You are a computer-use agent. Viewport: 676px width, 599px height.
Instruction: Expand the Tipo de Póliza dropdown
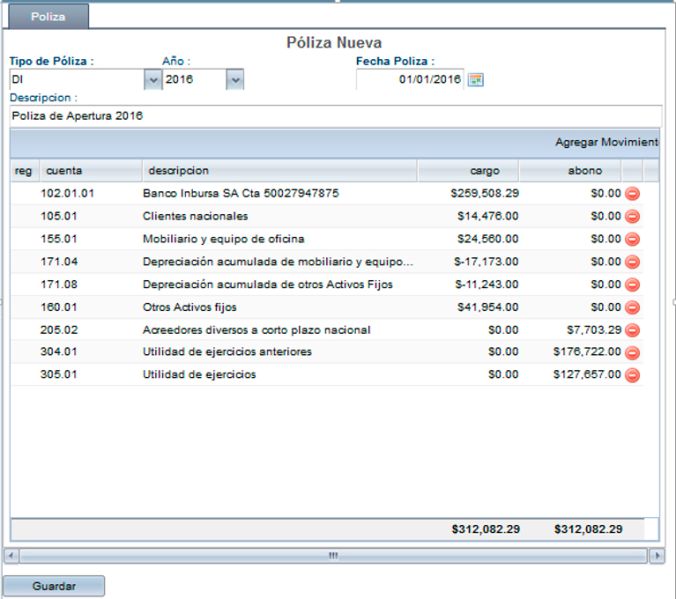click(x=153, y=80)
